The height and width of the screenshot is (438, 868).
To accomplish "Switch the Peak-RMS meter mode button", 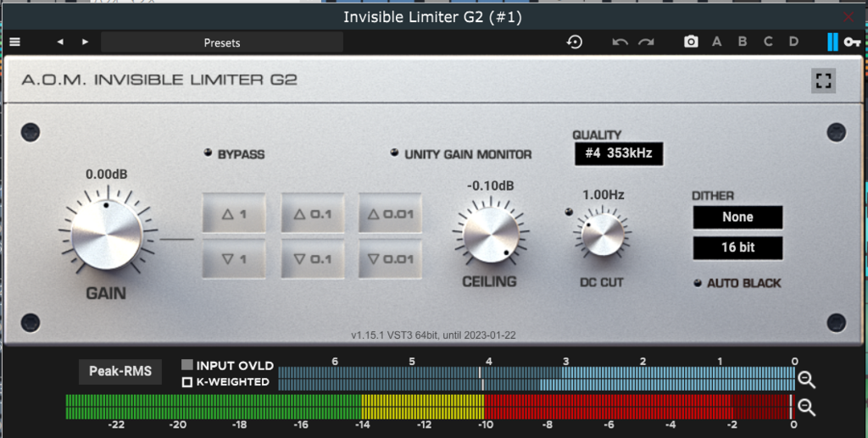I will (x=120, y=371).
